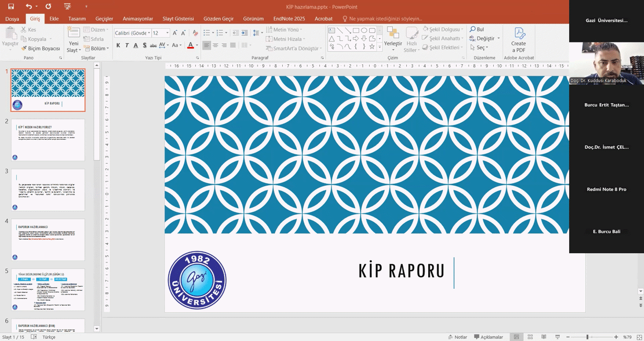Open Şekil Dolgusu shape fill

[442, 30]
